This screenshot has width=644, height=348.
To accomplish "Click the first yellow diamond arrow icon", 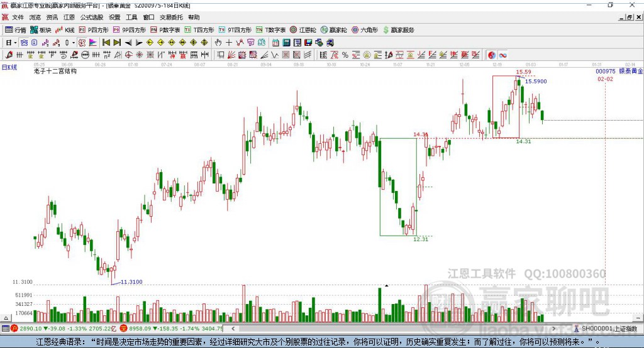I will coord(150,43).
